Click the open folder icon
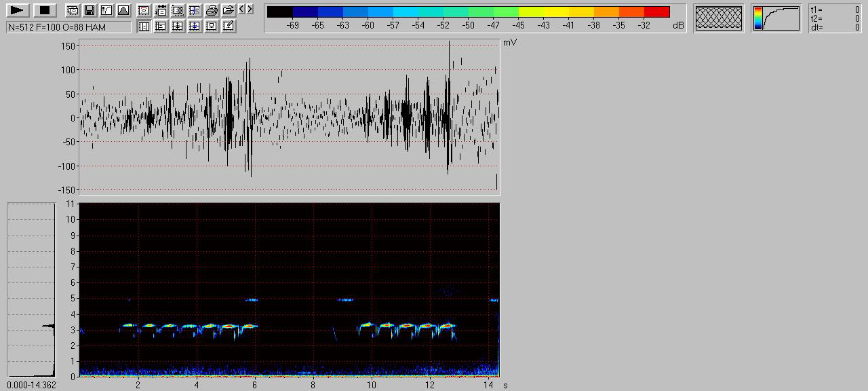The image size is (868, 391). tap(229, 10)
